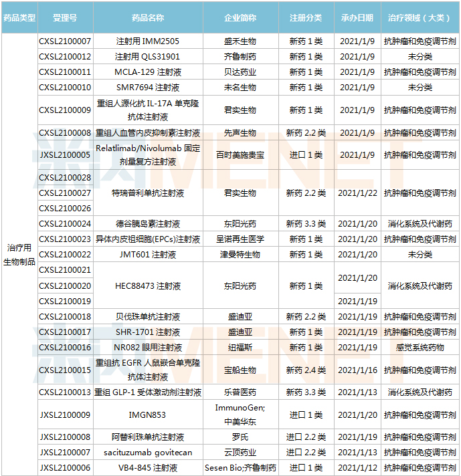The image size is (461, 476).
Task: Select cell ImmunoGen; 中美华东
Action: 241,414
